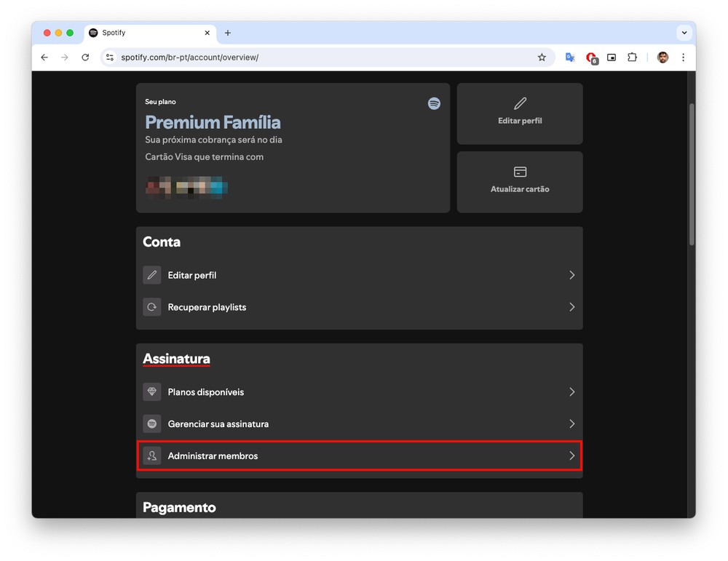Screen dimensions: 728x561
Task: Close the Spotify tab
Action: coord(207,33)
